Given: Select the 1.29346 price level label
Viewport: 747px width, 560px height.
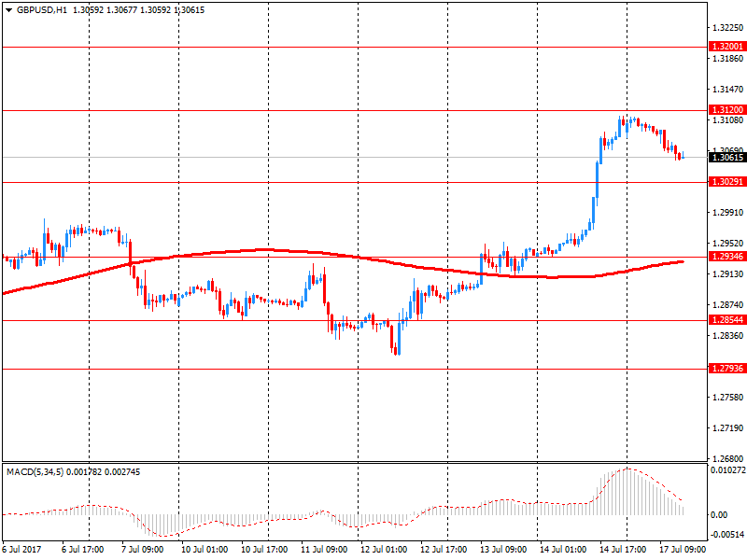Looking at the screenshot, I should point(727,257).
